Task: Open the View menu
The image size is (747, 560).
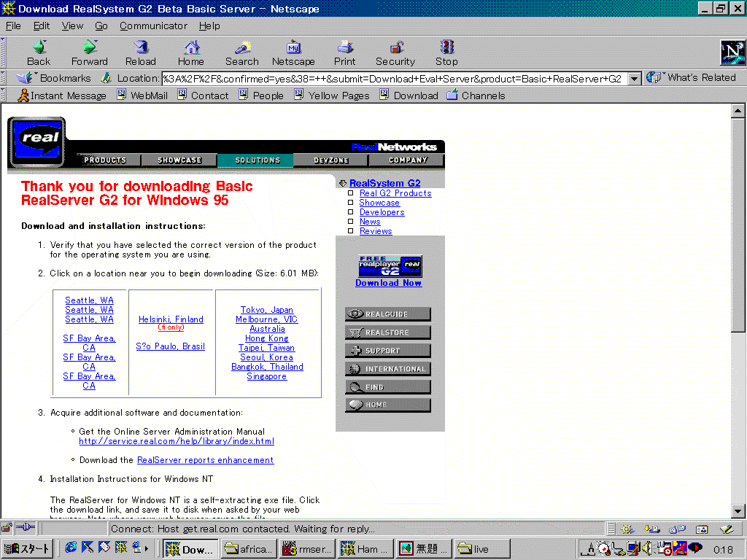Action: tap(72, 26)
